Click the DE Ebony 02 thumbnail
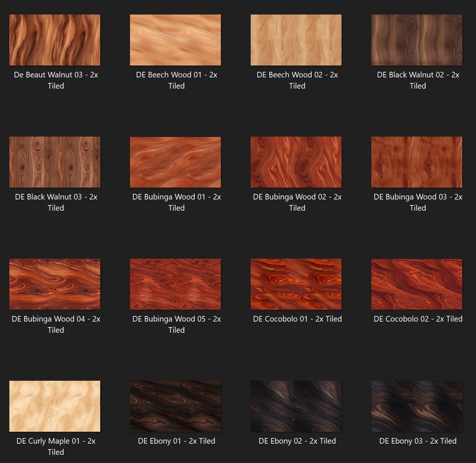 296,406
